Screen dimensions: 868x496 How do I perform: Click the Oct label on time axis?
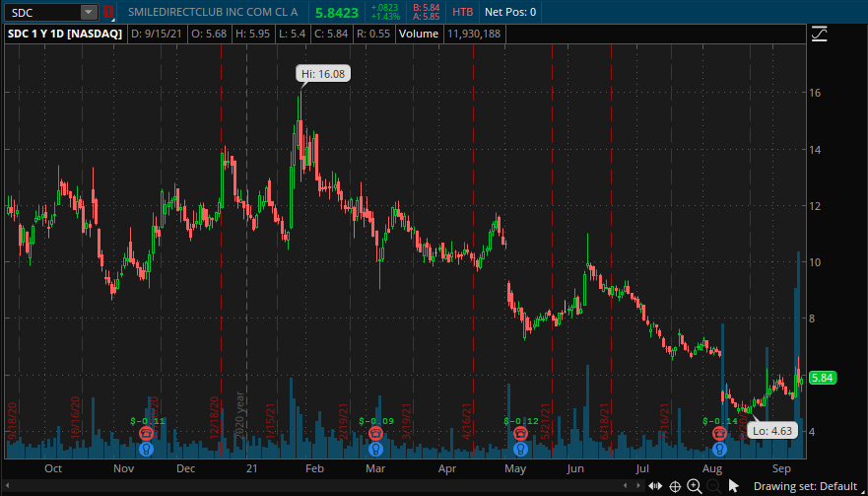click(x=52, y=468)
